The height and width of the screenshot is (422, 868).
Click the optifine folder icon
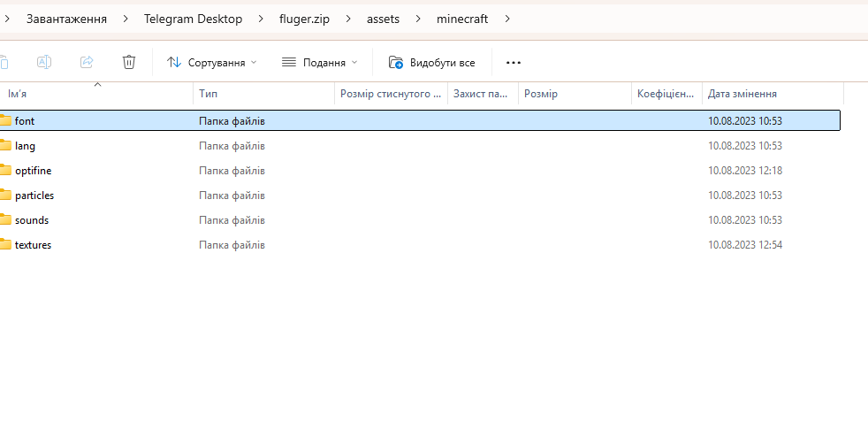[x=5, y=170]
